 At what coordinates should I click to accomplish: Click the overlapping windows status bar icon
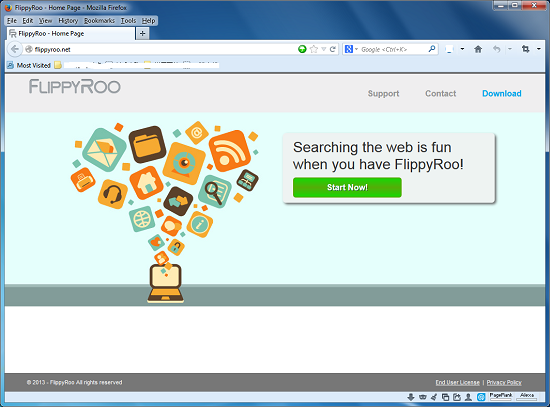point(445,397)
